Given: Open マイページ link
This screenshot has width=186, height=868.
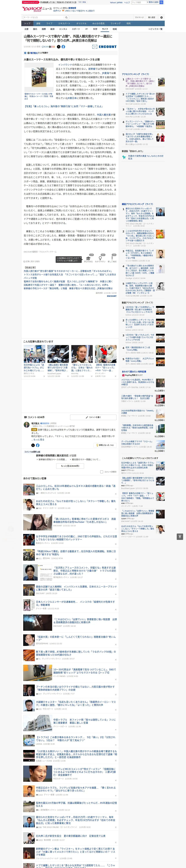Looking at the screenshot, I should (x=139, y=17).
